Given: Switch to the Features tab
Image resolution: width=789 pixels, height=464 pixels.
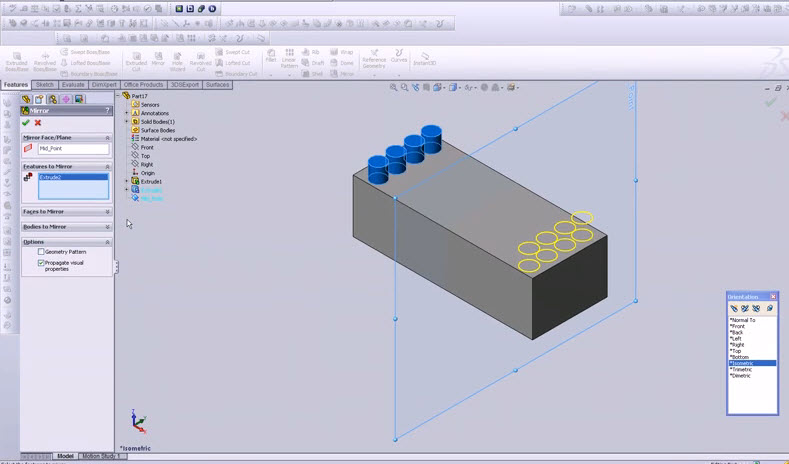Looking at the screenshot, I should (16, 85).
